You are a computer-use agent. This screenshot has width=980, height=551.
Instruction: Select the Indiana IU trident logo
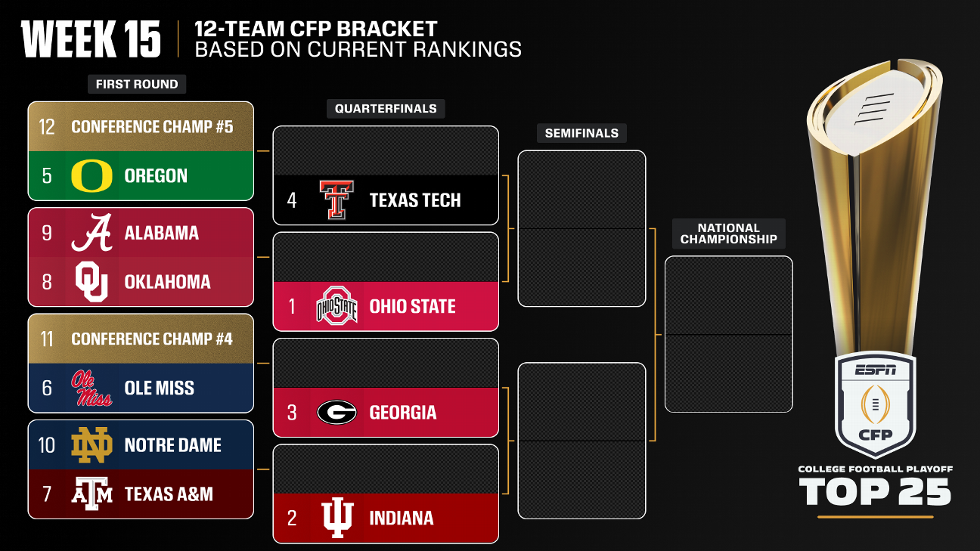tap(336, 518)
